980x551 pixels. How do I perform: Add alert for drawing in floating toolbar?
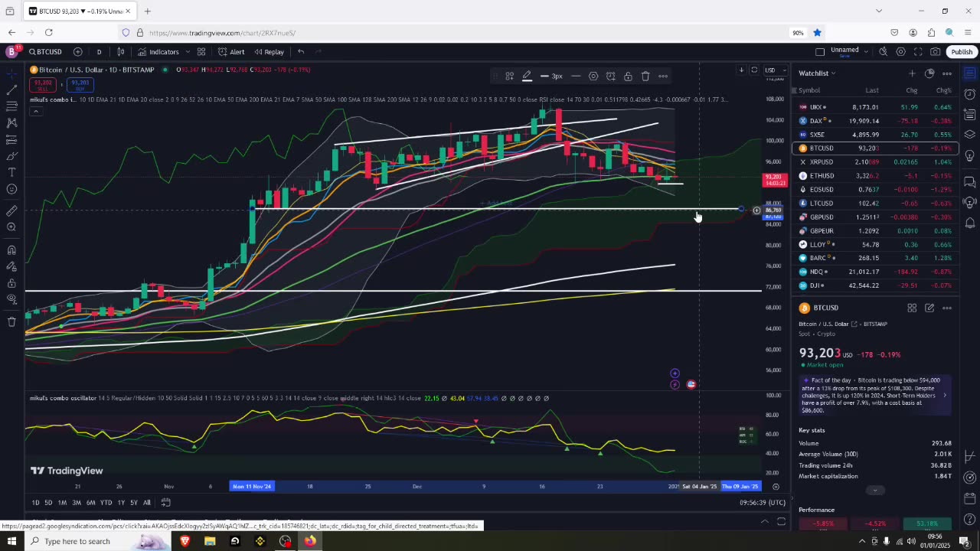click(611, 76)
